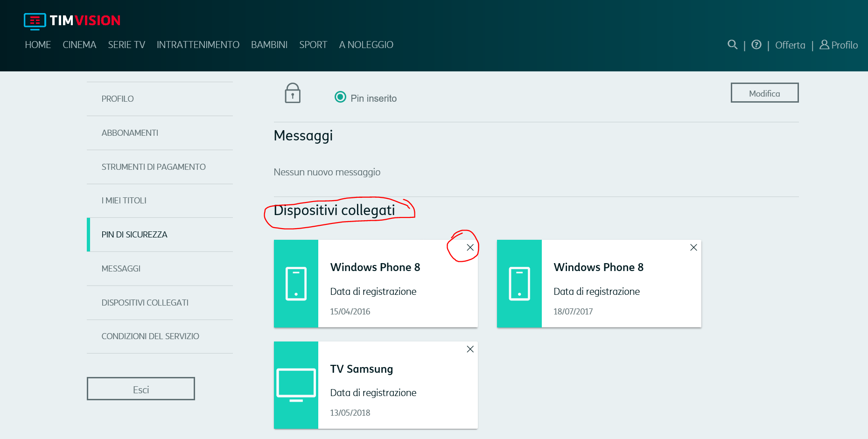This screenshot has height=439, width=868.
Task: Click phone icon of first Windows Phone
Action: click(296, 284)
